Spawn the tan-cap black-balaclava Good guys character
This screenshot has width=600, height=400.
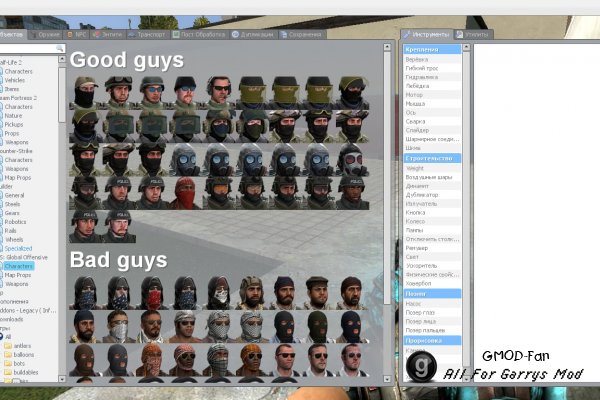tap(86, 93)
